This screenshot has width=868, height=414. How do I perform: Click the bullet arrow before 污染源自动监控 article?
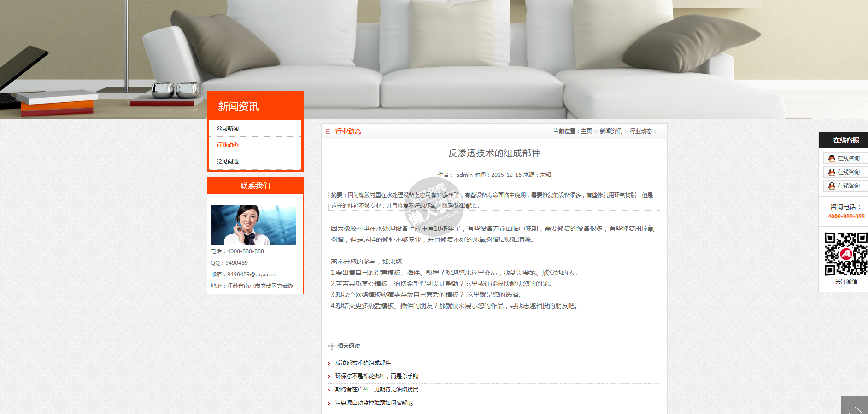329,403
